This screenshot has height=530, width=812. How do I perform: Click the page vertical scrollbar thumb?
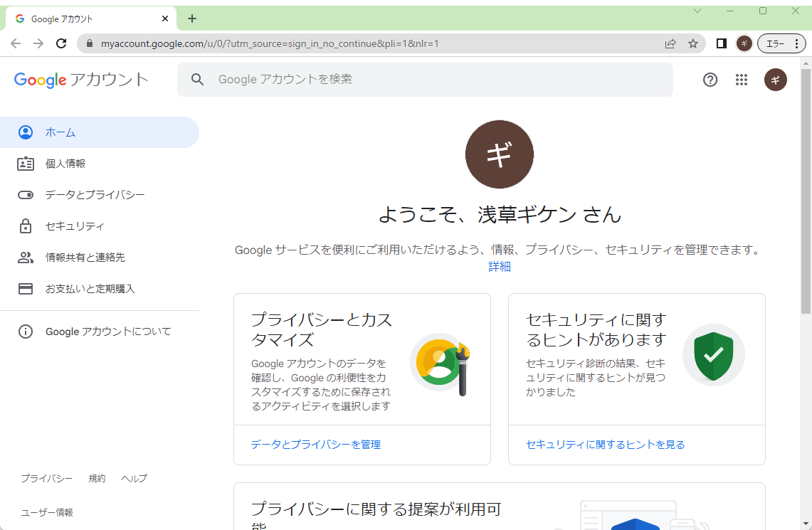(806, 191)
